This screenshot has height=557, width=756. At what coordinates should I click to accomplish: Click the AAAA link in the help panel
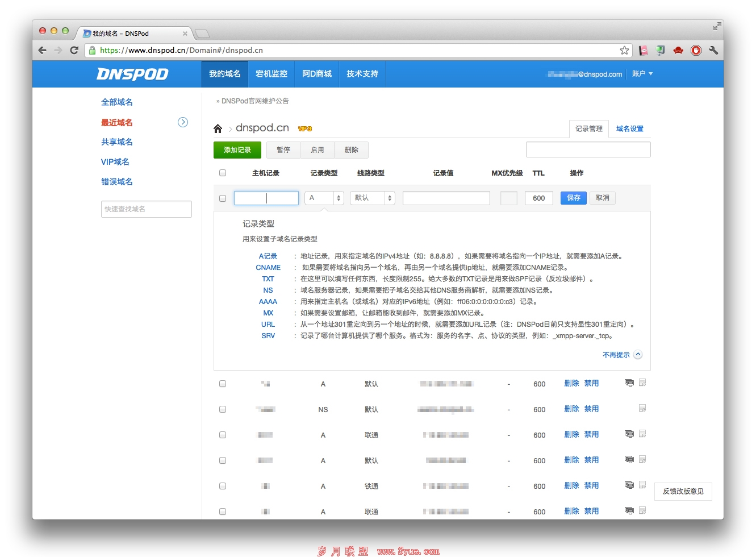coord(268,302)
